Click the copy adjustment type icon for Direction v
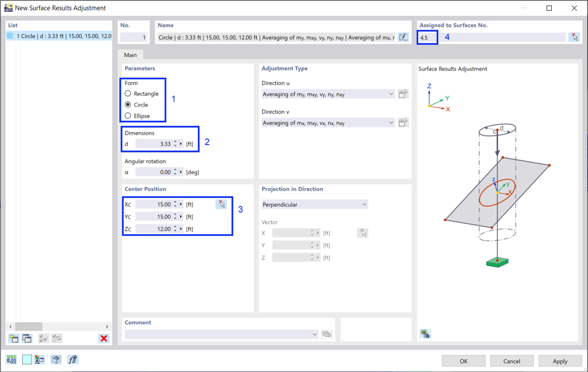 (x=402, y=123)
